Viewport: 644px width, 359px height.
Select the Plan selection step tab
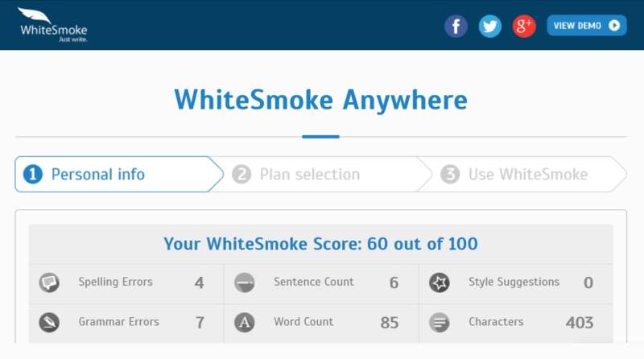[320, 174]
